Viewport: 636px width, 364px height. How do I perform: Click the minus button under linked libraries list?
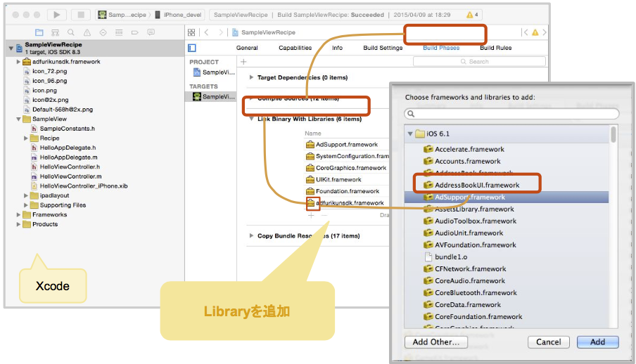tap(324, 215)
